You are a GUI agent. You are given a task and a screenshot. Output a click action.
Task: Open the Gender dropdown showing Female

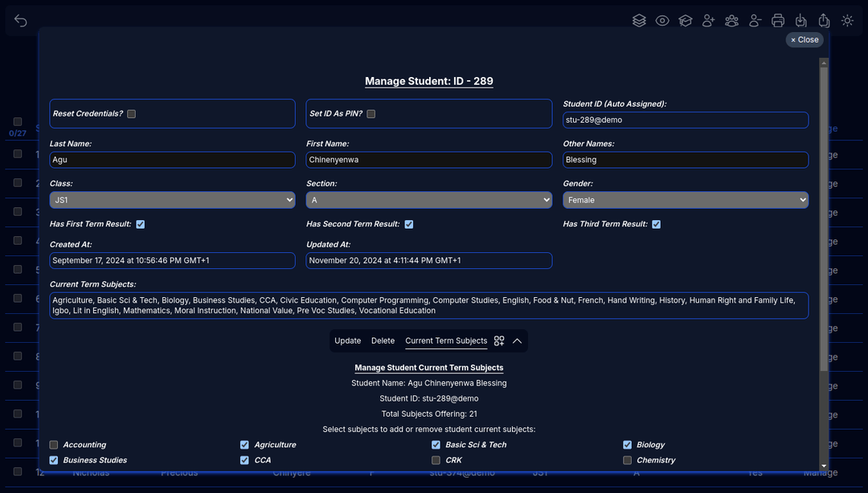[685, 200]
